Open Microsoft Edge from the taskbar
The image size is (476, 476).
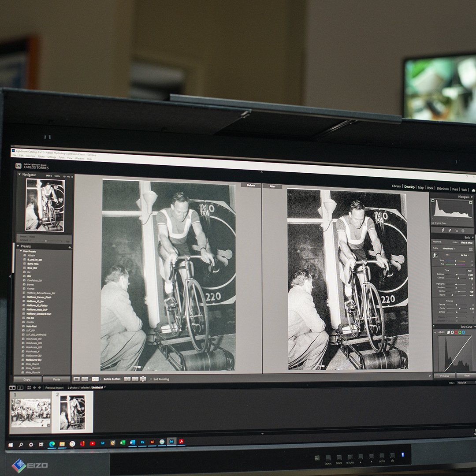click(x=52, y=444)
